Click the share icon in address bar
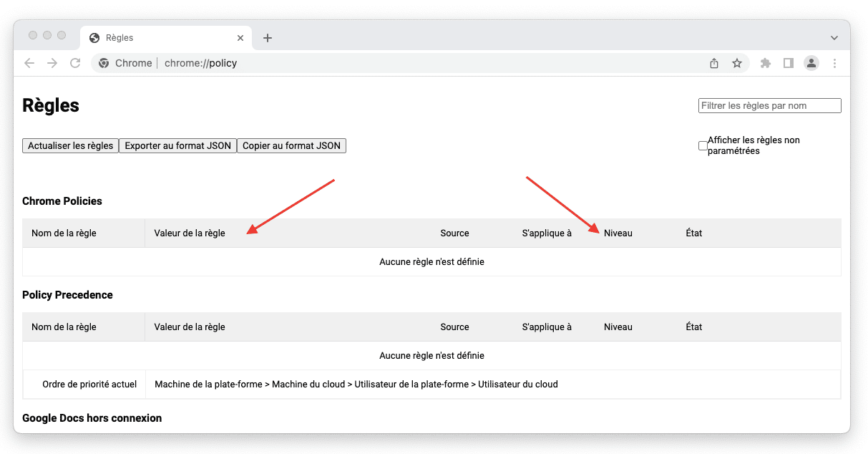868x454 pixels. (x=714, y=63)
